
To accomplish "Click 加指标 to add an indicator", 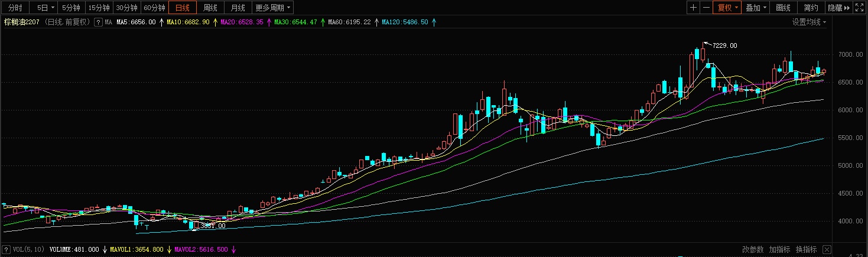I will pyautogui.click(x=779, y=249).
